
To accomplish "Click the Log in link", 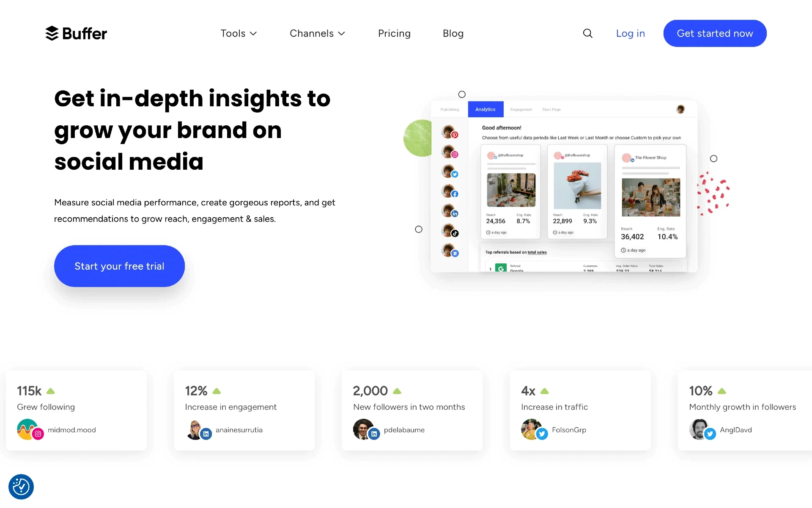I will point(630,33).
